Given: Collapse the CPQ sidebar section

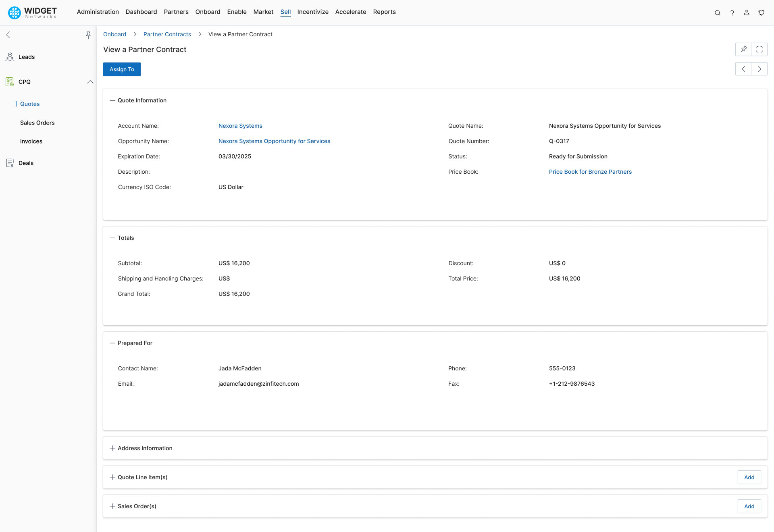Looking at the screenshot, I should pyautogui.click(x=90, y=82).
